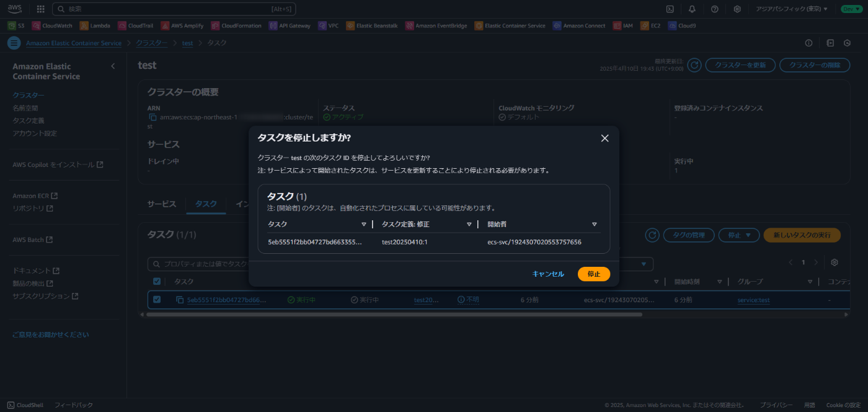Open Amazon Connect shortcut

pyautogui.click(x=580, y=25)
